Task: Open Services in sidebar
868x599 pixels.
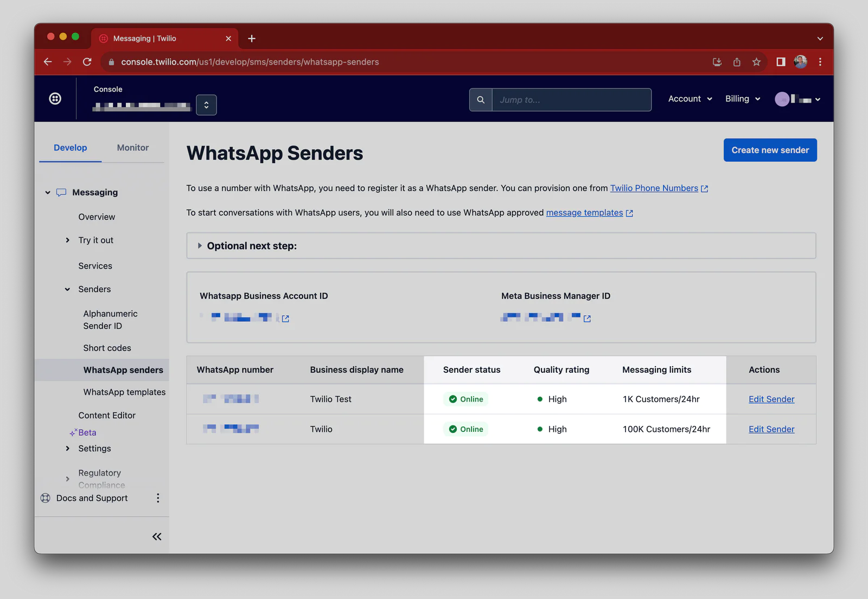Action: coord(95,266)
